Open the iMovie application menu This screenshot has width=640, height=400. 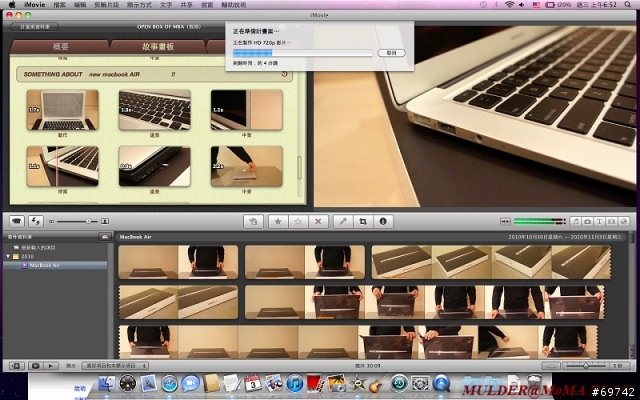35,5
